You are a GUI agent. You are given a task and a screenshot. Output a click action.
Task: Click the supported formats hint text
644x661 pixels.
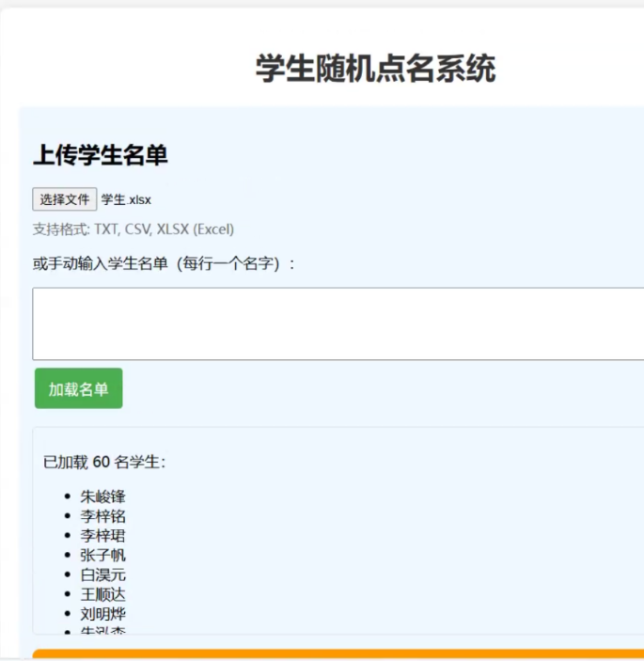(x=134, y=229)
